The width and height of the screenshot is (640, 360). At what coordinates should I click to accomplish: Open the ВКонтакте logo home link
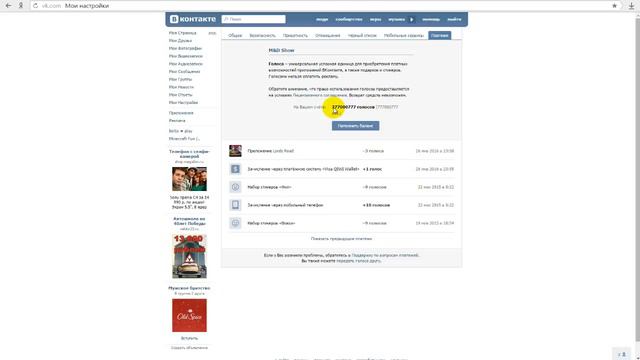click(x=193, y=19)
